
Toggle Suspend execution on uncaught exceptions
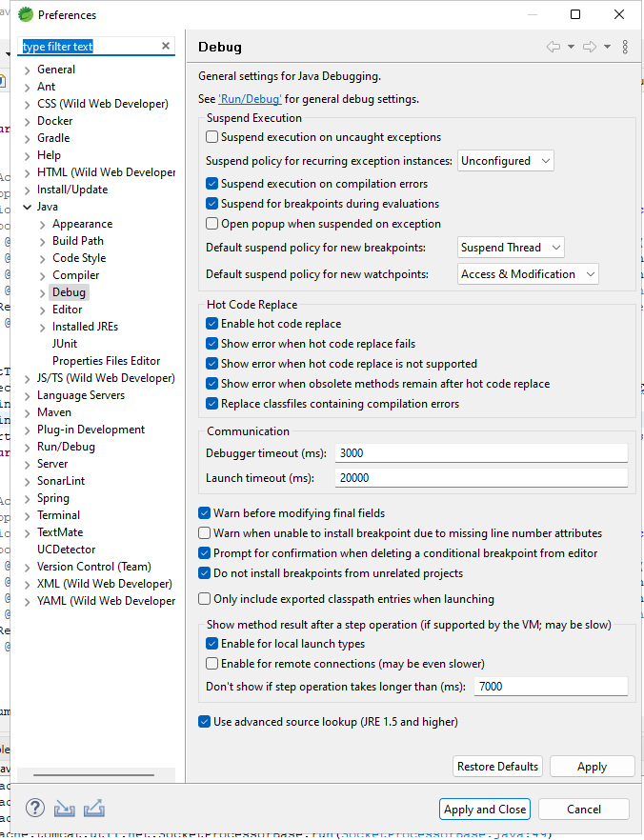[212, 136]
